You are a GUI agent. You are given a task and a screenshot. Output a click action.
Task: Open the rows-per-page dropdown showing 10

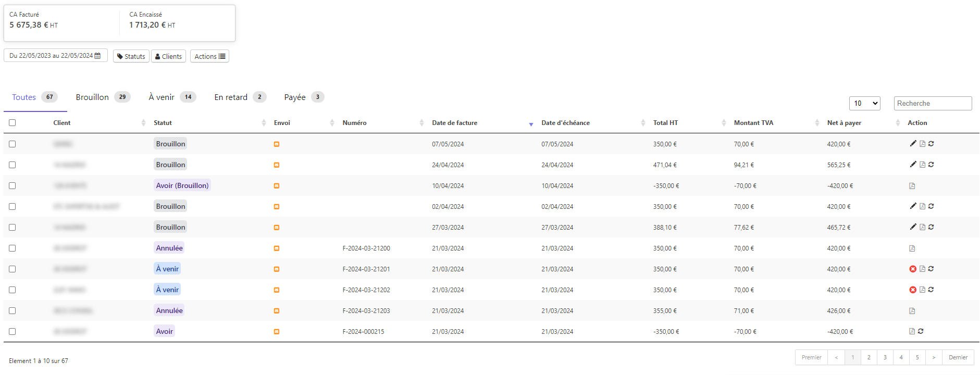tap(864, 103)
